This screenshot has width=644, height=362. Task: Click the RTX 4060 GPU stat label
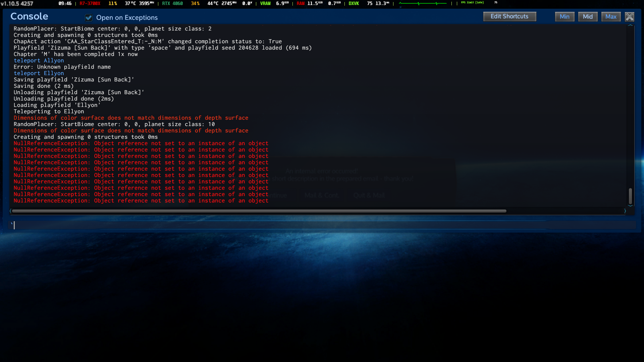tap(172, 3)
